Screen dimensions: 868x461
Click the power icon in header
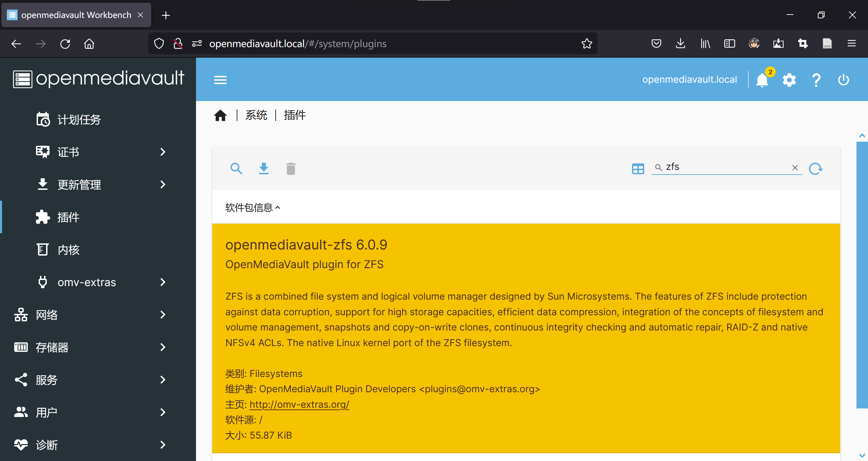tap(843, 80)
